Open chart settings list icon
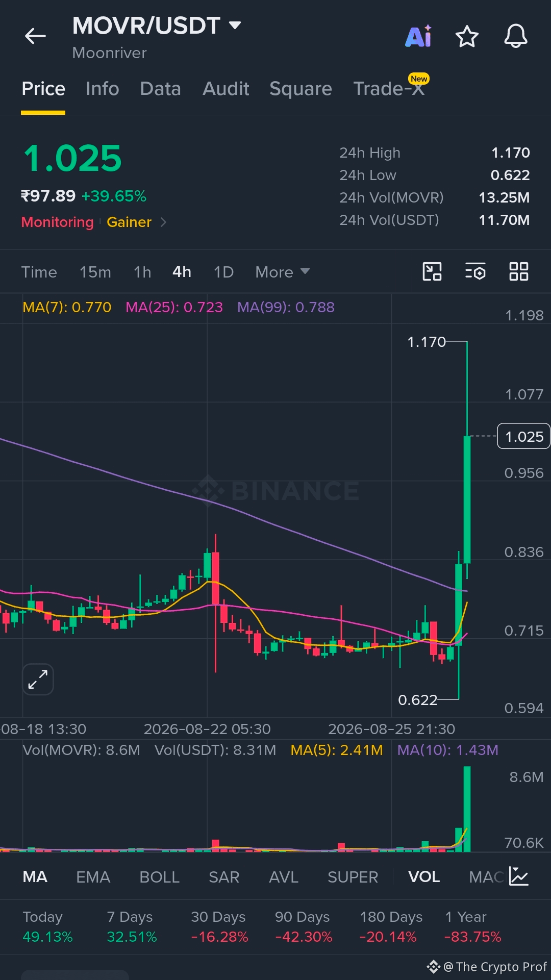This screenshot has height=980, width=551. 475,271
